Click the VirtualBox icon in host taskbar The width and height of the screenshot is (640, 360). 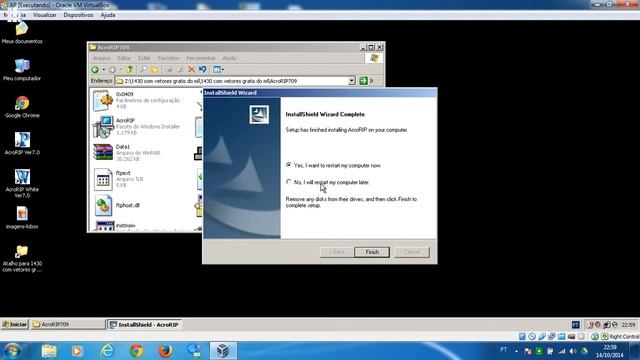[223, 351]
